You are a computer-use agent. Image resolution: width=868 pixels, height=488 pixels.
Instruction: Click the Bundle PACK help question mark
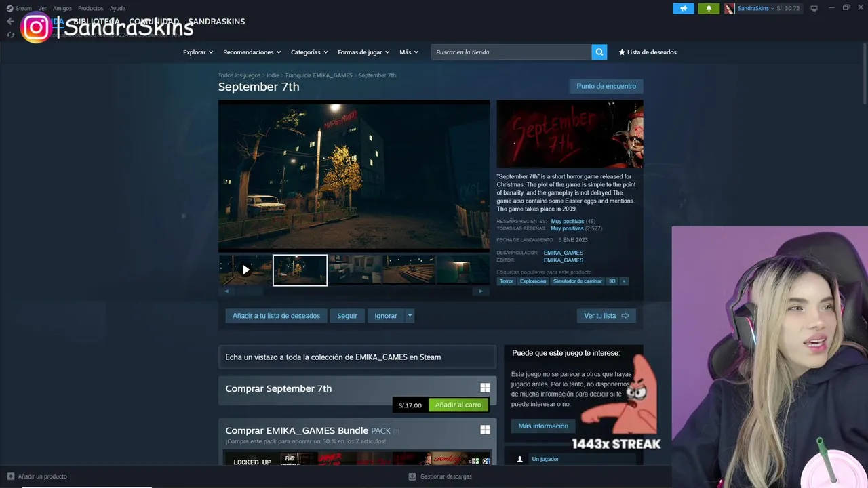click(x=396, y=431)
